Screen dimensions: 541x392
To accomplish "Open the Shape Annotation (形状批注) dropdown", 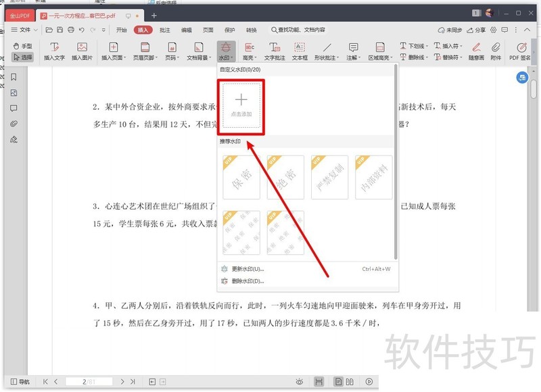I will coord(327,51).
